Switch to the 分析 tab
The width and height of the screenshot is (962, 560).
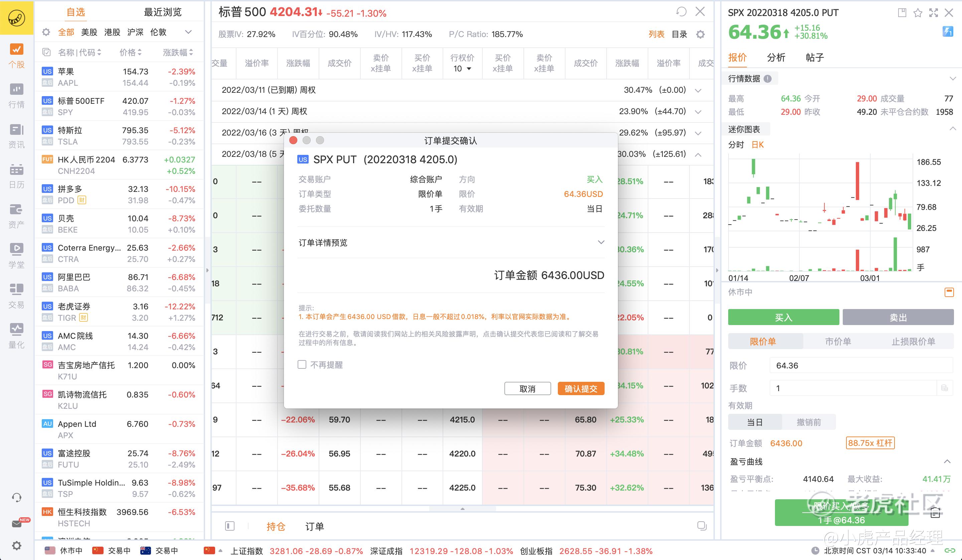pyautogui.click(x=776, y=58)
